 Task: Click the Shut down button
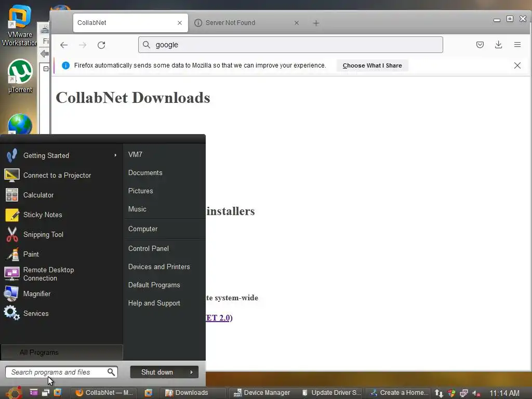click(x=157, y=372)
